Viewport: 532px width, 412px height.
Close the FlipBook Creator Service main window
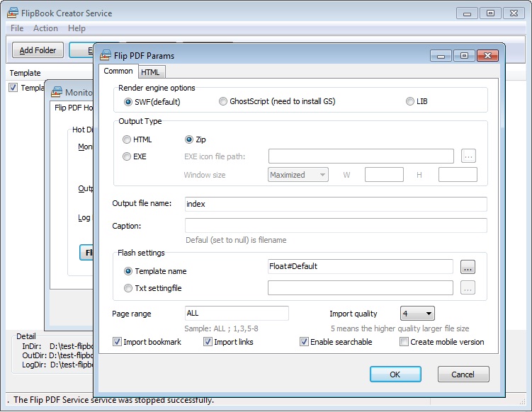click(514, 13)
